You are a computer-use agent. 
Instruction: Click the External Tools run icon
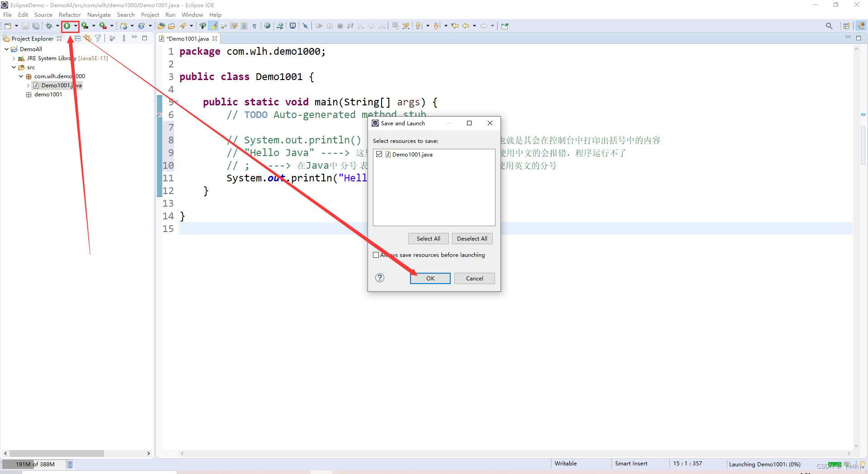pos(103,26)
